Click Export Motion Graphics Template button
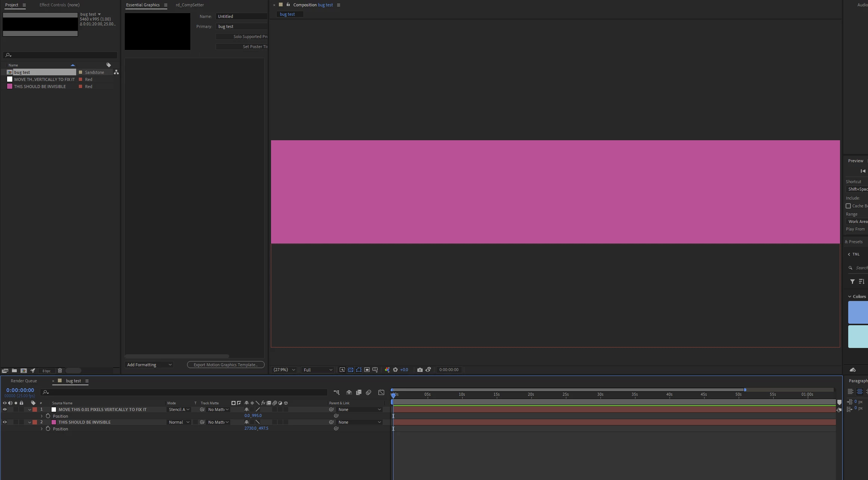This screenshot has height=480, width=868. [x=225, y=365]
